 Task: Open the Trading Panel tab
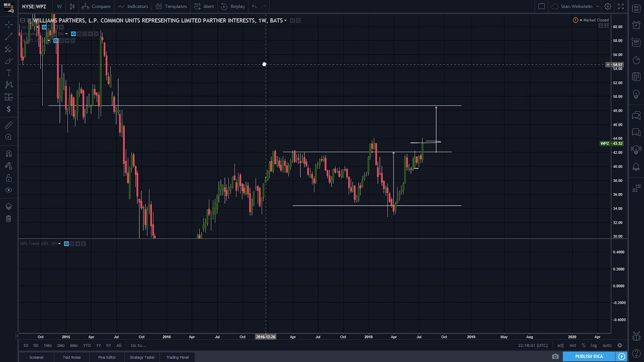tap(177, 357)
